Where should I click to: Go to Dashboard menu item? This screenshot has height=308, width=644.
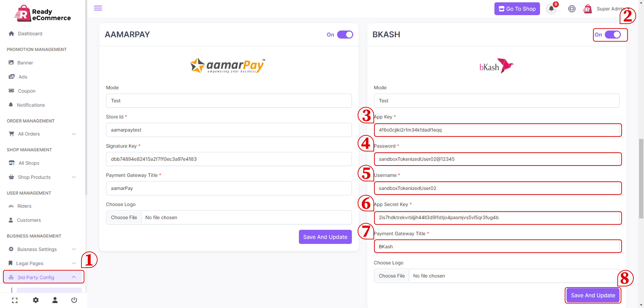30,33
